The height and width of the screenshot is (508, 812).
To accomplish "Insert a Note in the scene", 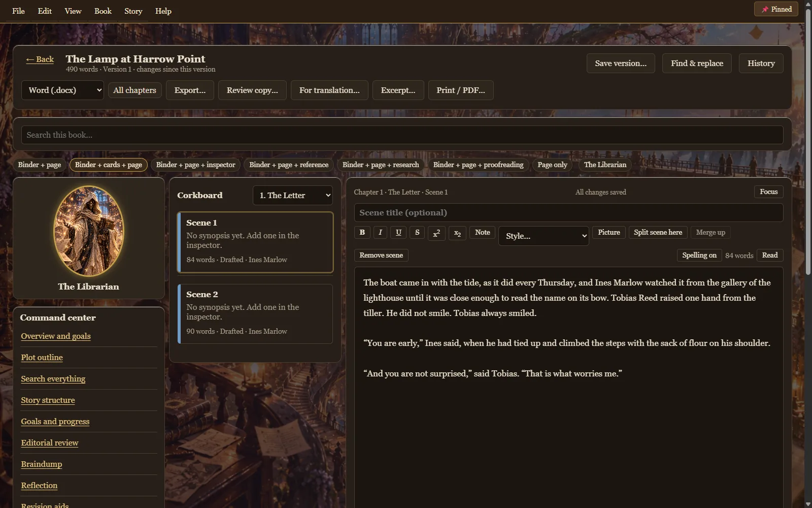I will click(482, 232).
